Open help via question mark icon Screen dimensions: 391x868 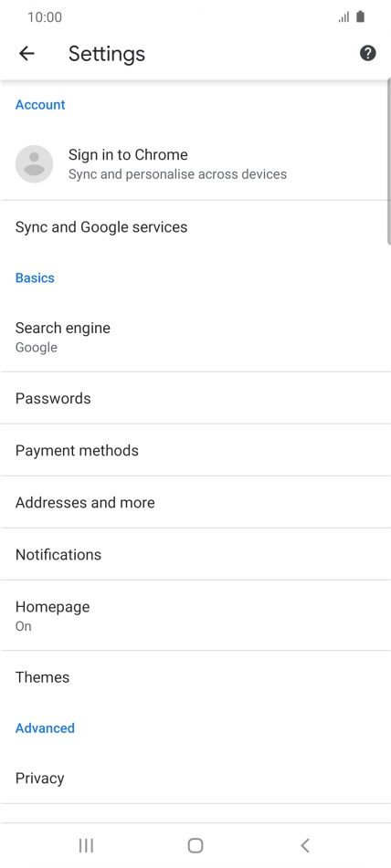368,53
